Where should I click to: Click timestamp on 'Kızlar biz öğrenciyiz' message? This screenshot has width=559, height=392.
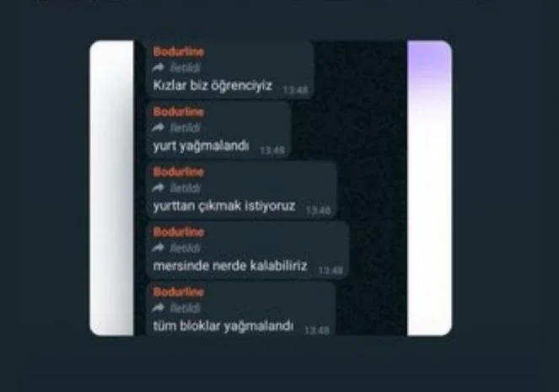coord(295,90)
